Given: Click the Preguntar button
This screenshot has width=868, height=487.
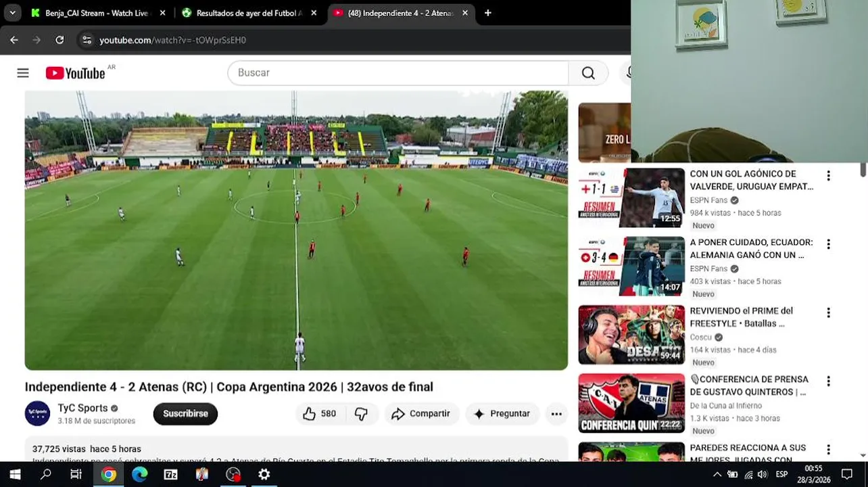Looking at the screenshot, I should [502, 413].
